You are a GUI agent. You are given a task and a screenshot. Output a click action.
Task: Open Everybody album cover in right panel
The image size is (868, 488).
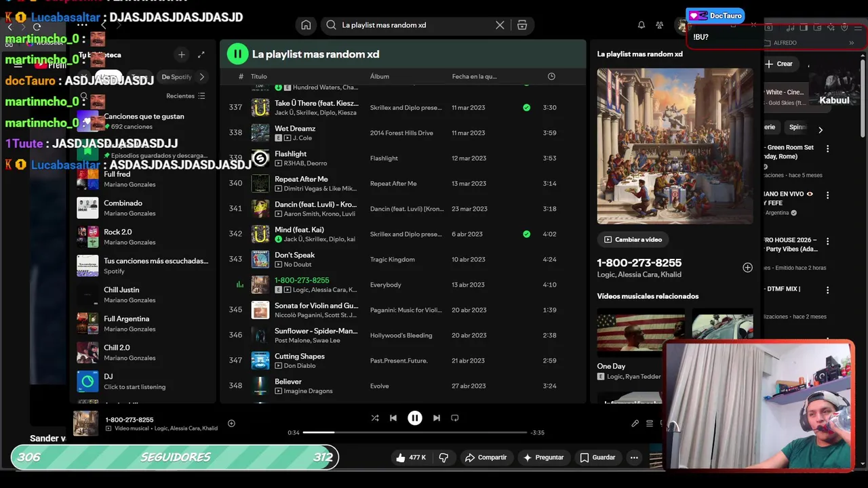coord(675,146)
